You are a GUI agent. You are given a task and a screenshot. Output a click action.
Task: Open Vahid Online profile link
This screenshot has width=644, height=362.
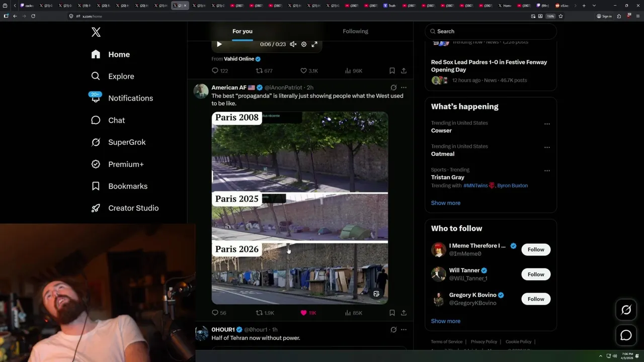tap(239, 59)
